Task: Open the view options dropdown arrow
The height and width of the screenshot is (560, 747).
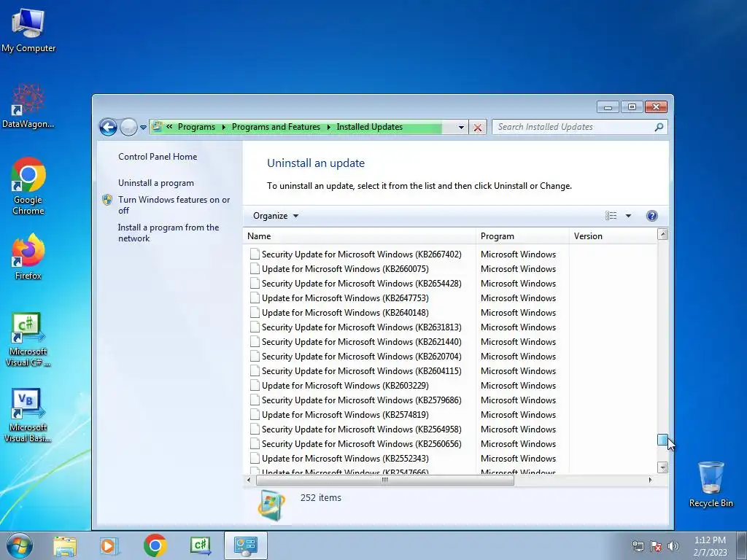Action: coord(628,216)
